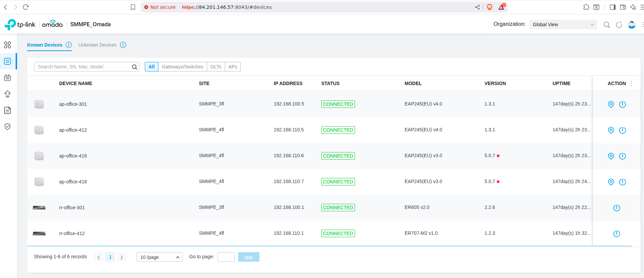Open the 10 /page dropdown

coord(159,257)
